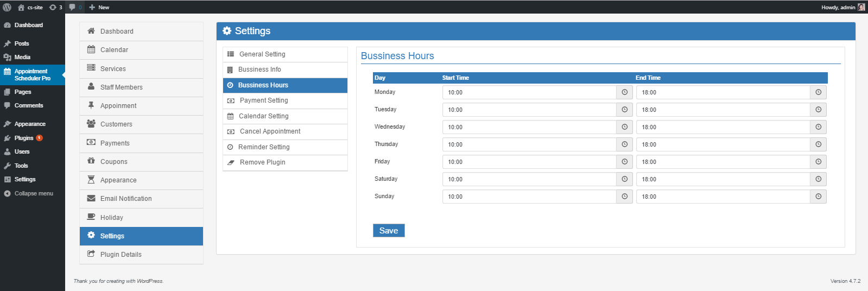
Task: Open Howdy, admin account menu
Action: coord(838,7)
